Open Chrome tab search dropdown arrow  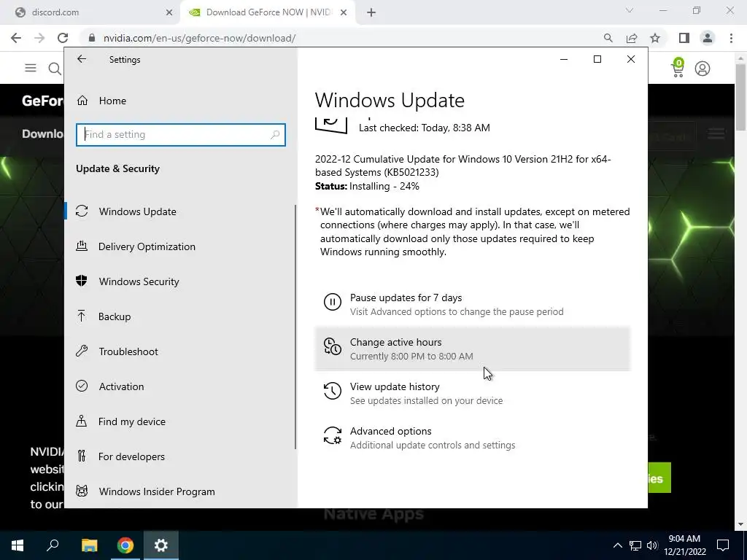click(x=630, y=10)
